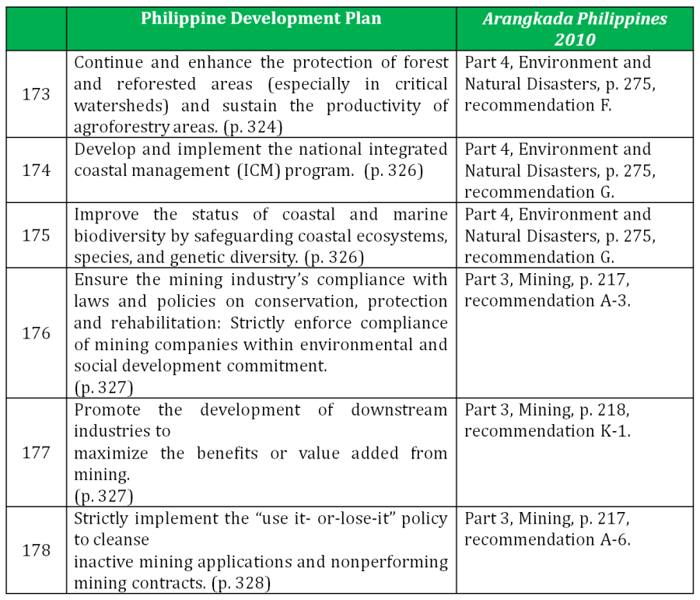Screen dimensions: 700x600
Task: Click row number 173
Action: coord(36,94)
